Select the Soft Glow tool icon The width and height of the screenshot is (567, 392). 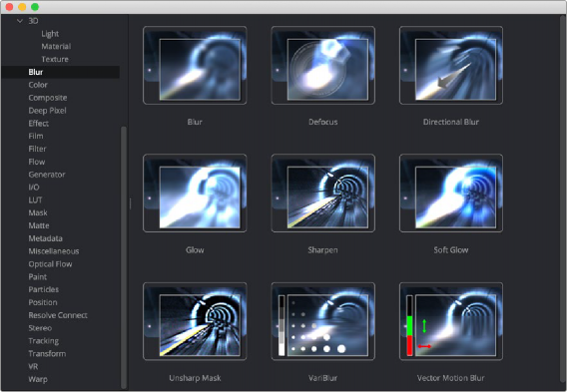coord(451,194)
